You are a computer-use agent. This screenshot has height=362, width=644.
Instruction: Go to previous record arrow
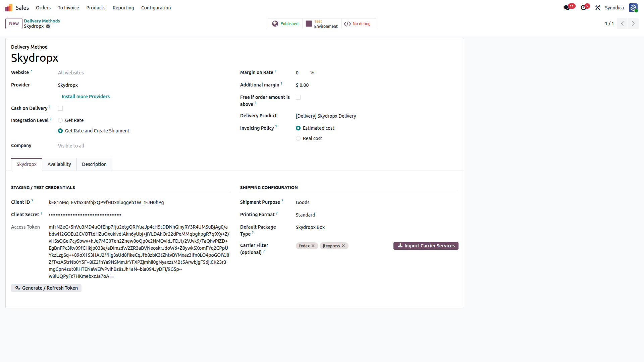[622, 23]
